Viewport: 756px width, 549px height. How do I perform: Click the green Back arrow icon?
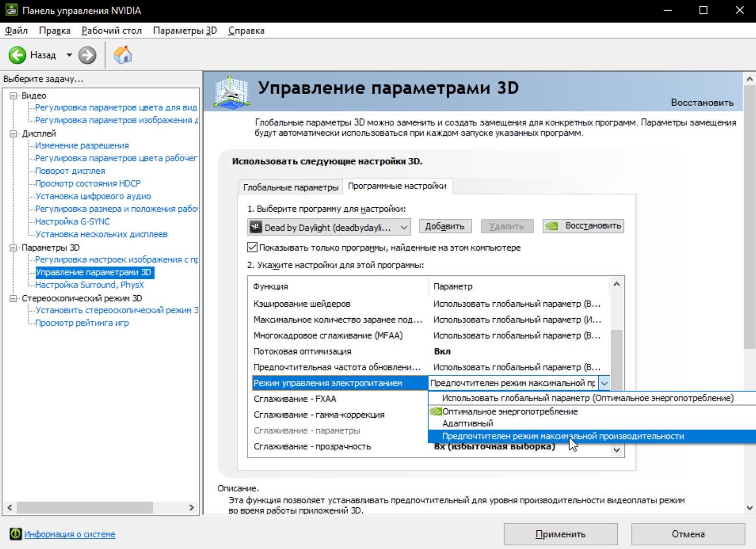click(x=17, y=55)
